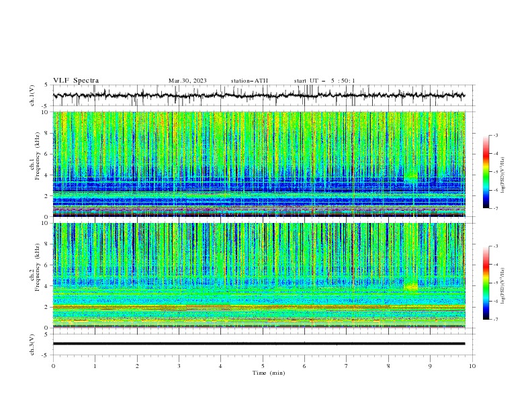Click the time axis tick label "4"
532x411 pixels.
220,366
